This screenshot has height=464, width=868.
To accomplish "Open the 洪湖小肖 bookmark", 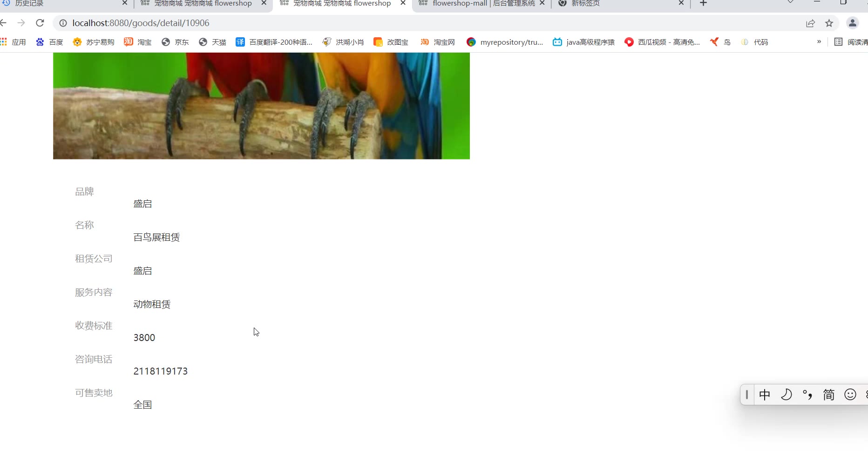I will [343, 42].
